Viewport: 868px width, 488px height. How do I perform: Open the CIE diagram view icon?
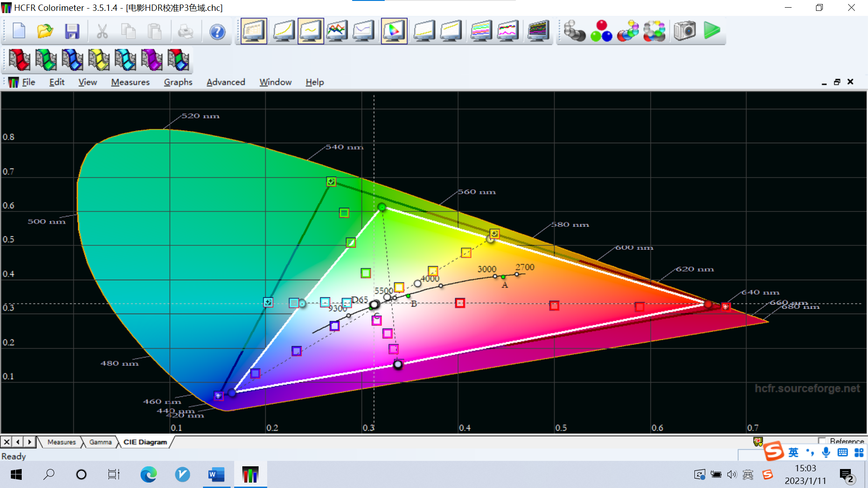tap(394, 31)
